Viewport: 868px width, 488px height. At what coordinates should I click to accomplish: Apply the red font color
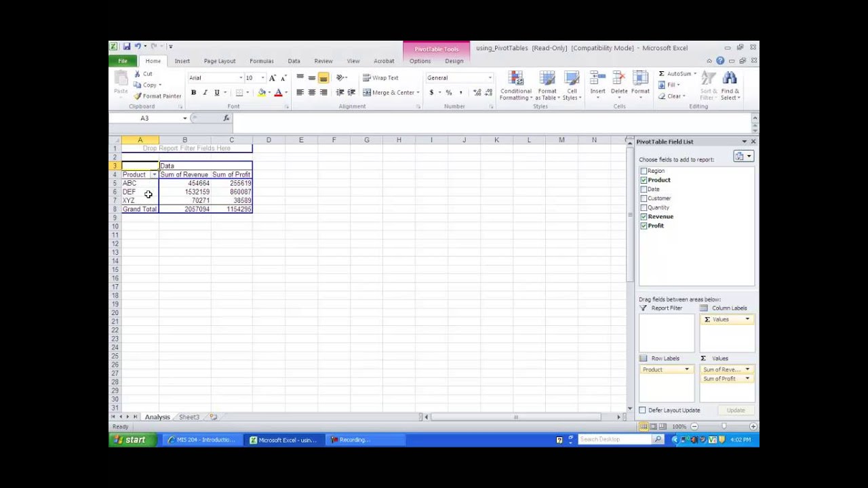coord(278,92)
